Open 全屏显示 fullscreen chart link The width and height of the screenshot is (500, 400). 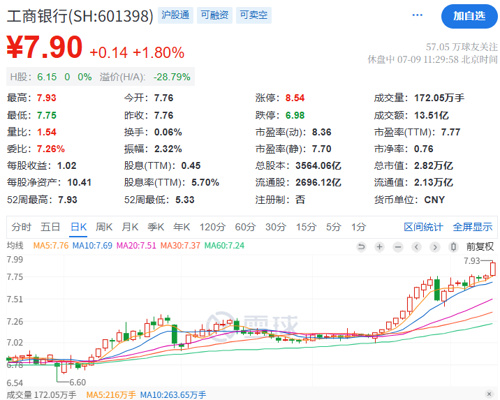(472, 227)
